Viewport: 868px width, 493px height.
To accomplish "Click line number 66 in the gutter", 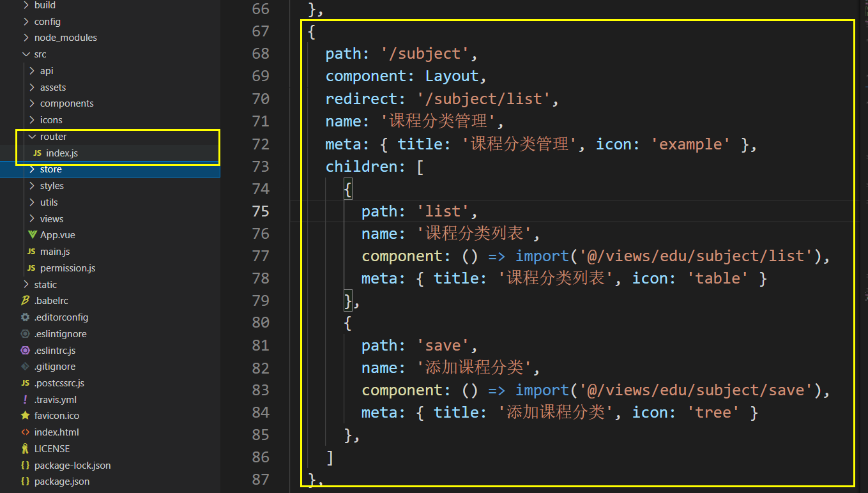I will [x=261, y=9].
